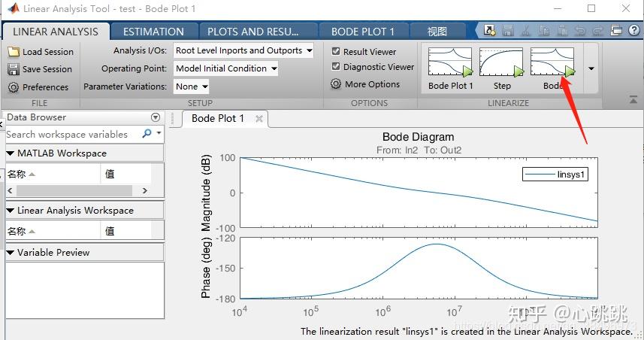644x340 pixels.
Task: Click the search magnifier in Data Browser
Action: click(147, 134)
